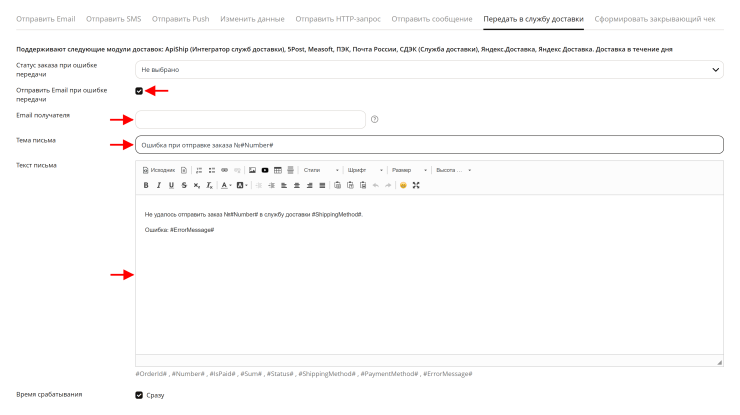Click the Исходник source button
740x415 pixels.
(x=159, y=170)
